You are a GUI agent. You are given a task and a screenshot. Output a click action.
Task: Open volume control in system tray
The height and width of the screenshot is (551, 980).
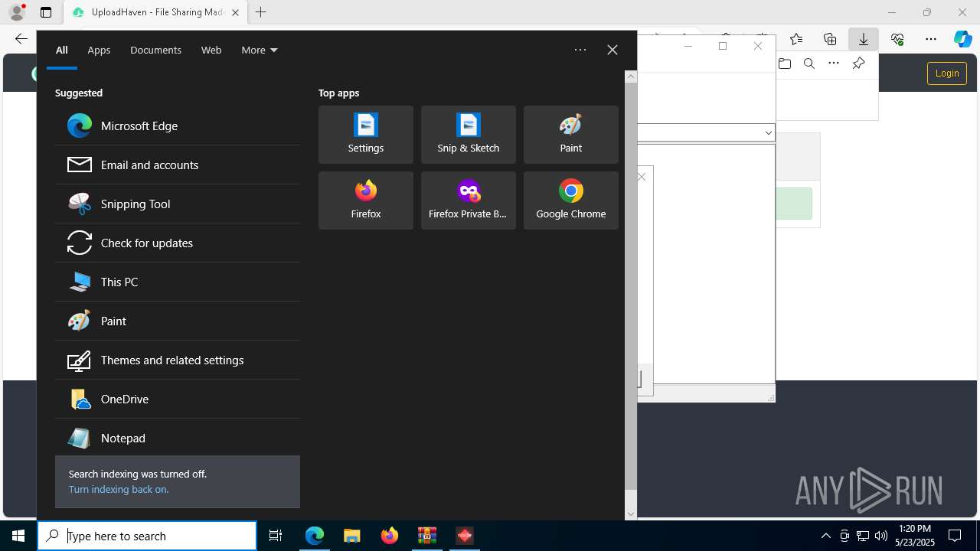(881, 536)
